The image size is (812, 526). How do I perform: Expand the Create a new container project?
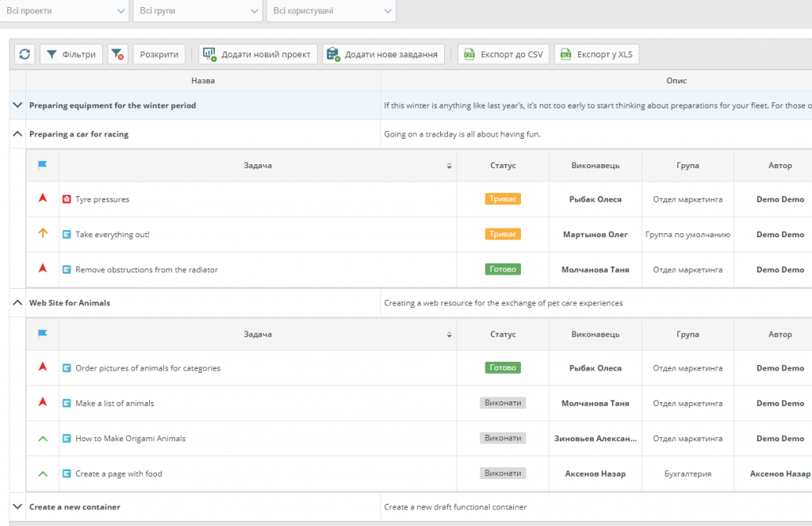17,506
